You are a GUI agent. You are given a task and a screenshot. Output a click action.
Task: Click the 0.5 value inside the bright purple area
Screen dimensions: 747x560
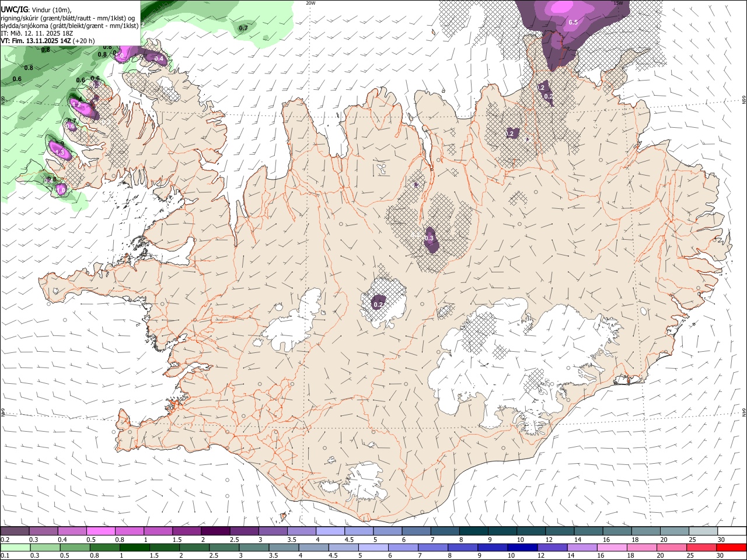(x=573, y=22)
